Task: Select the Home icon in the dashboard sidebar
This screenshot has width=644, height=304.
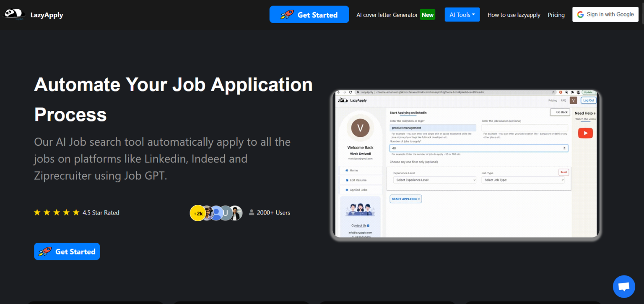Action: point(347,170)
